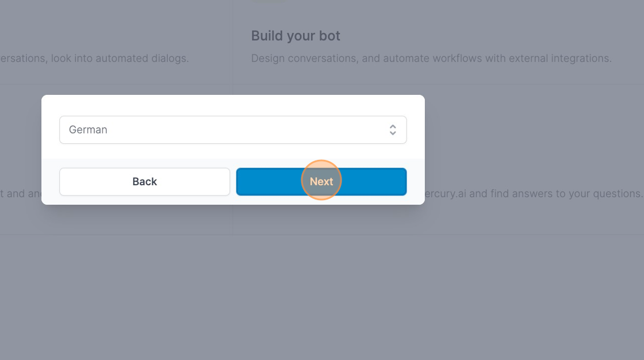The image size is (644, 360).
Task: Click the word German in the select field
Action: (88, 130)
